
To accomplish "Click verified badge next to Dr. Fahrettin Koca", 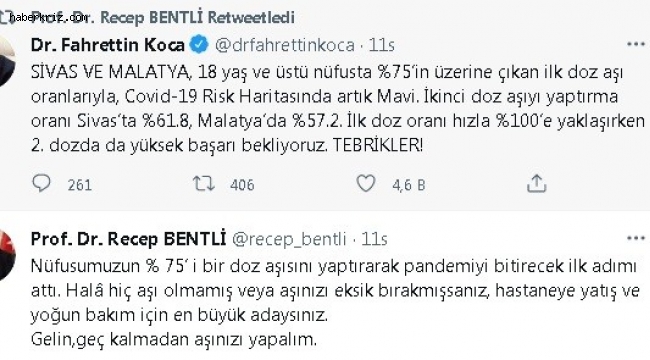I will click(x=199, y=45).
